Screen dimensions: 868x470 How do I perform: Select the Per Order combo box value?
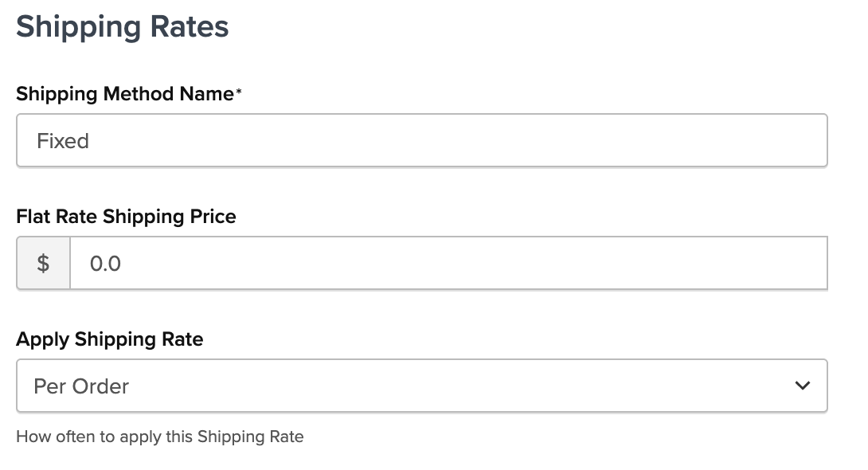[81, 386]
